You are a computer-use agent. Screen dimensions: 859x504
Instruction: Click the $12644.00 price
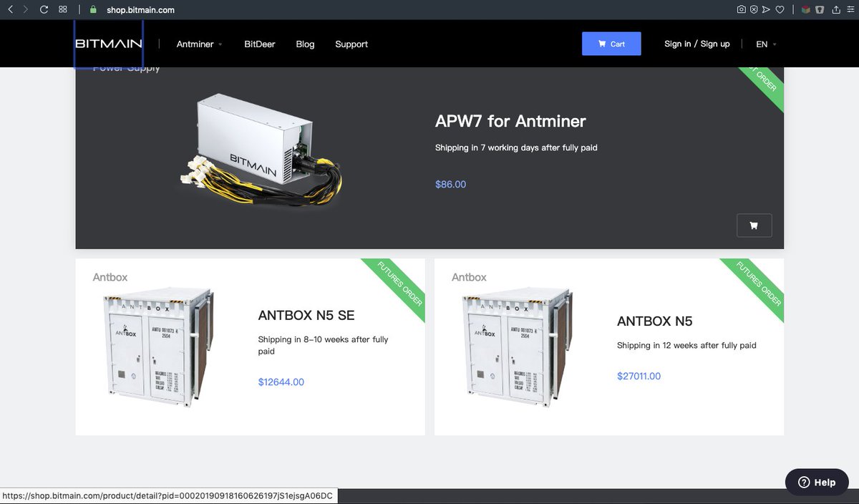coord(281,382)
